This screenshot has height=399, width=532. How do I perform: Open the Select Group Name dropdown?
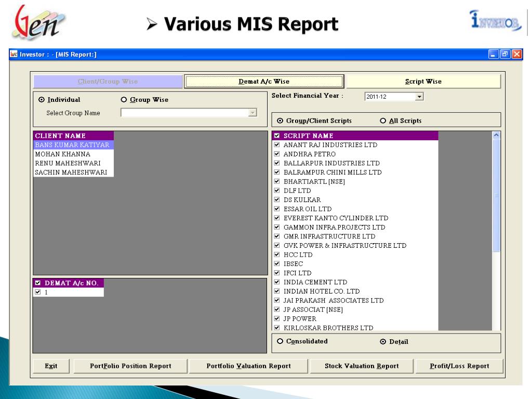pos(252,113)
